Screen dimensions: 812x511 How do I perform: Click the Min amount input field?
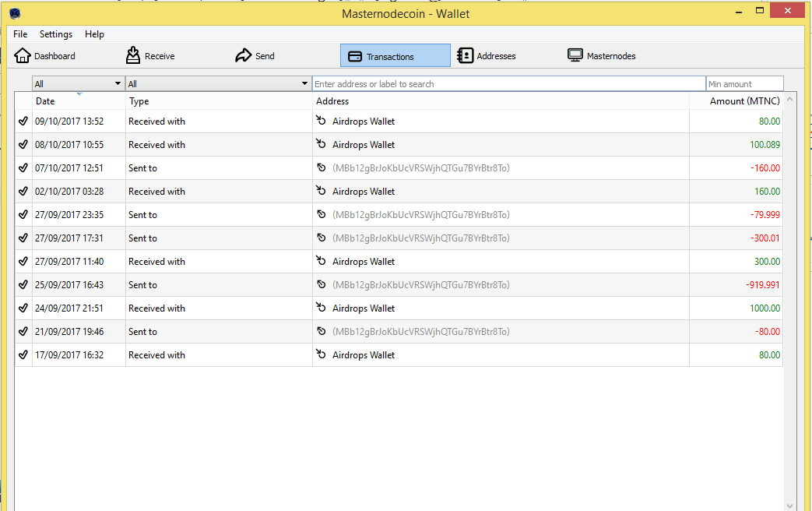click(x=743, y=83)
